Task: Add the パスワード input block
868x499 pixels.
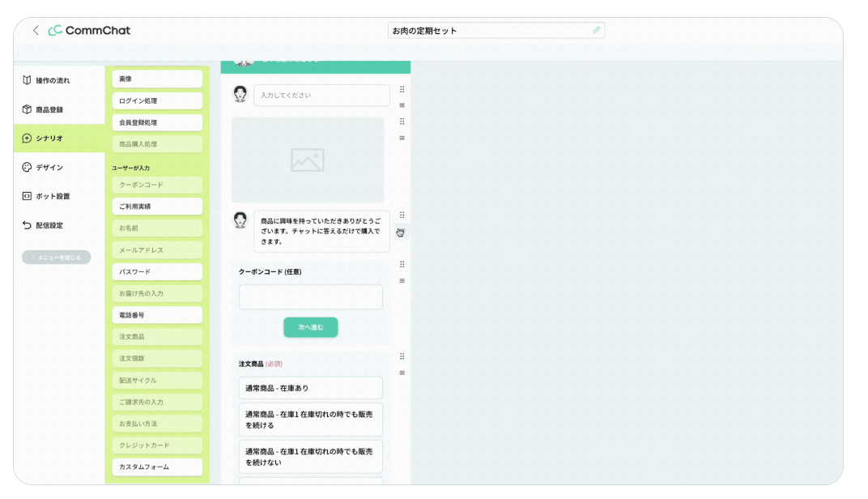Action: (157, 271)
